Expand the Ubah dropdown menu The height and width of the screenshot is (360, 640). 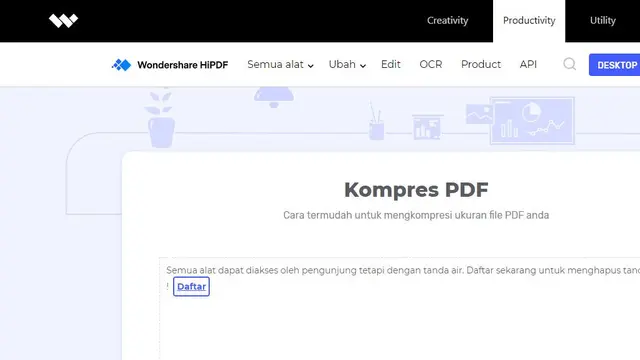(347, 64)
